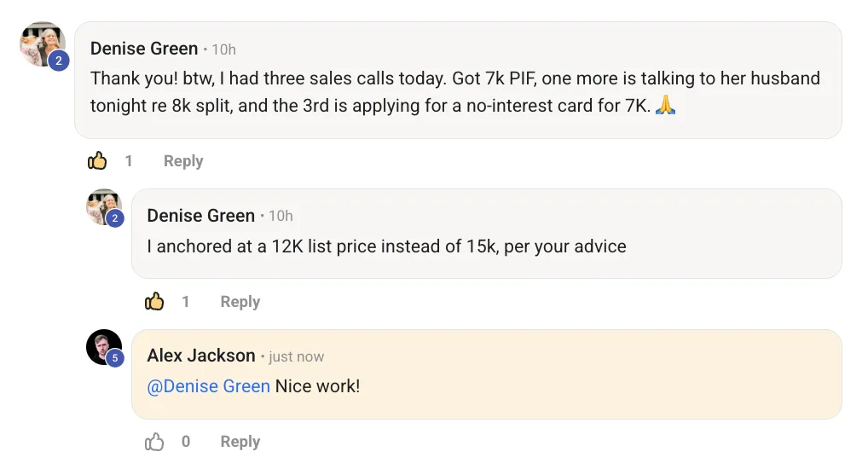
Task: Click the "just now" timestamp
Action: [x=297, y=356]
